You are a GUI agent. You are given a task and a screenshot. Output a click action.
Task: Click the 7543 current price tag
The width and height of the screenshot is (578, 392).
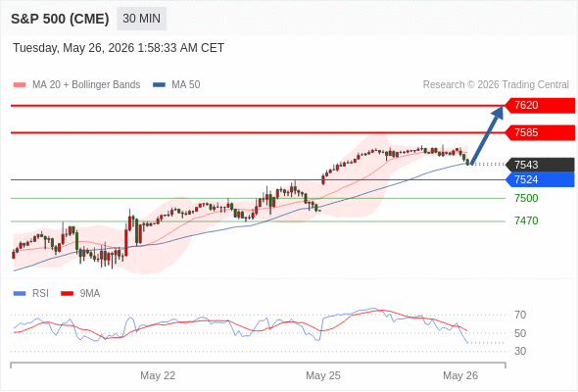540,165
